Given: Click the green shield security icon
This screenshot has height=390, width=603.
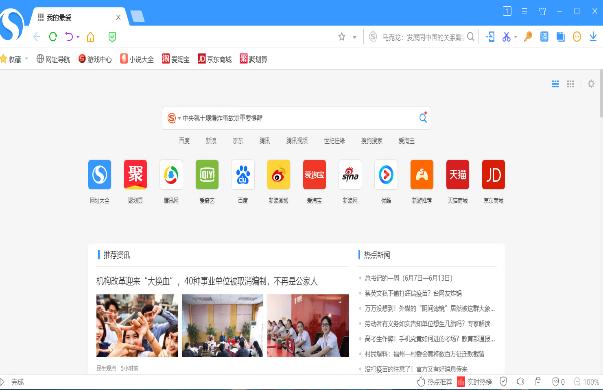Looking at the screenshot, I should (112, 37).
